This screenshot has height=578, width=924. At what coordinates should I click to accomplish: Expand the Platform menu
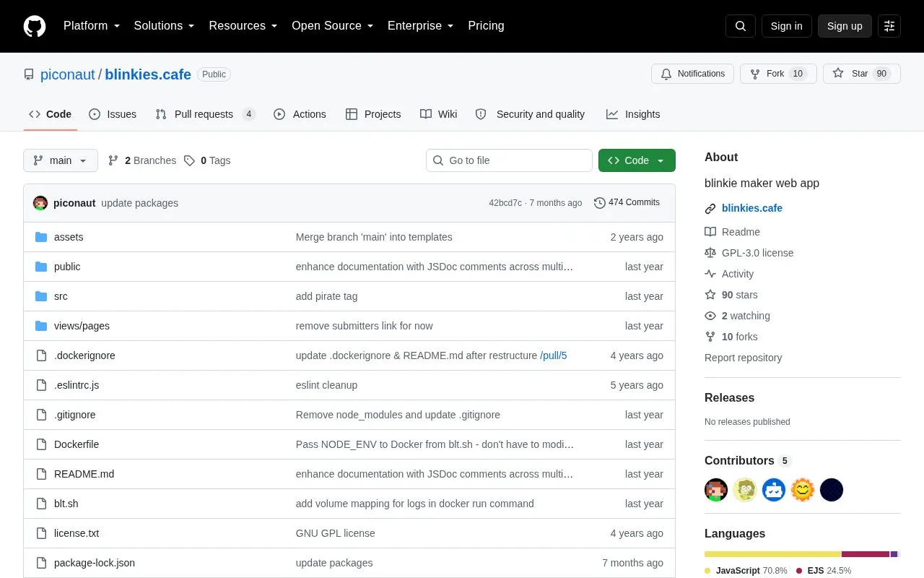(92, 26)
